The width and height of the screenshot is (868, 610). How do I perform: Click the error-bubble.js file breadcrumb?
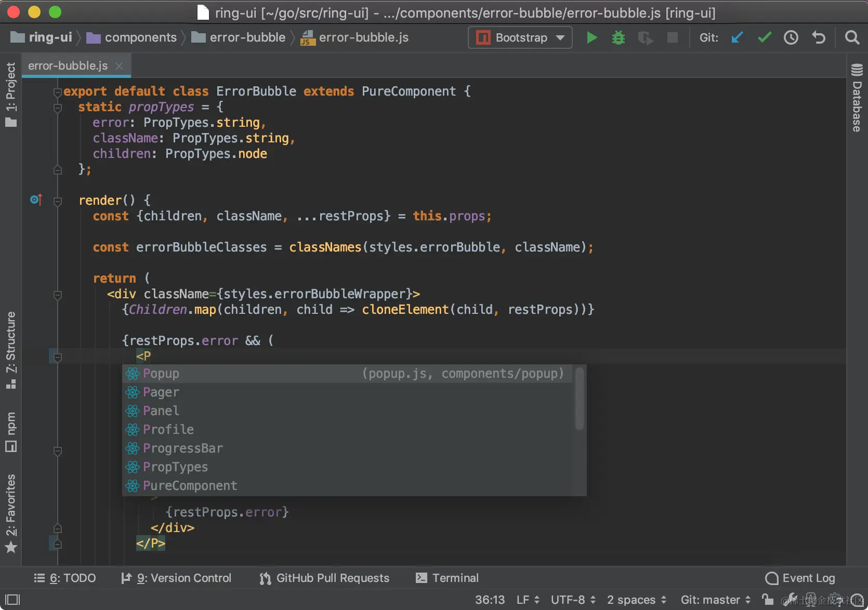[x=355, y=37]
